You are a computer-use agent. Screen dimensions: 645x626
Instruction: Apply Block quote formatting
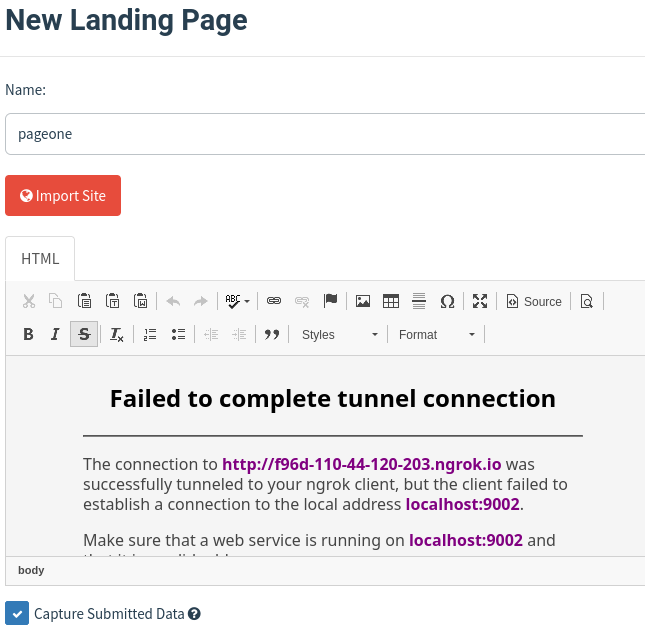point(272,334)
